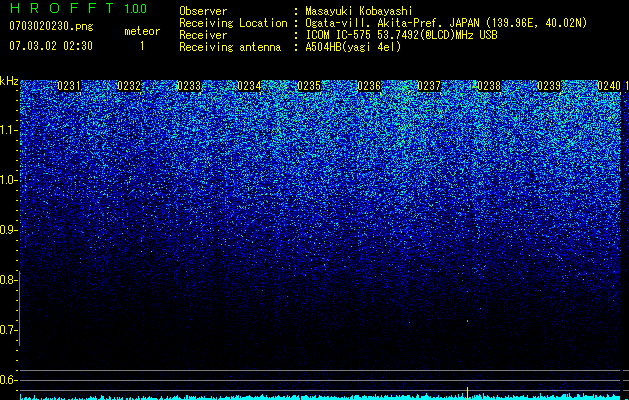Click the HROFFT 1.0.0 title text
This screenshot has width=629, height=400.
point(78,8)
